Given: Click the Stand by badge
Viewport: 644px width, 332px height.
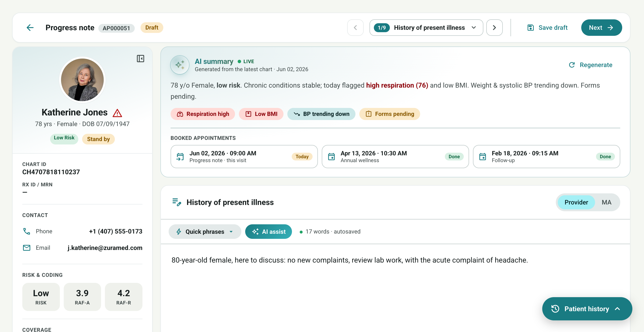Looking at the screenshot, I should pos(98,139).
